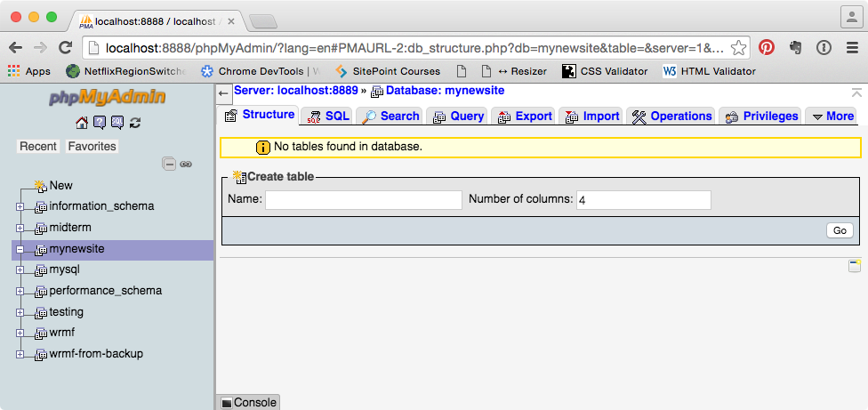868x410 pixels.
Task: Click the page settings note icon
Action: pyautogui.click(x=855, y=266)
